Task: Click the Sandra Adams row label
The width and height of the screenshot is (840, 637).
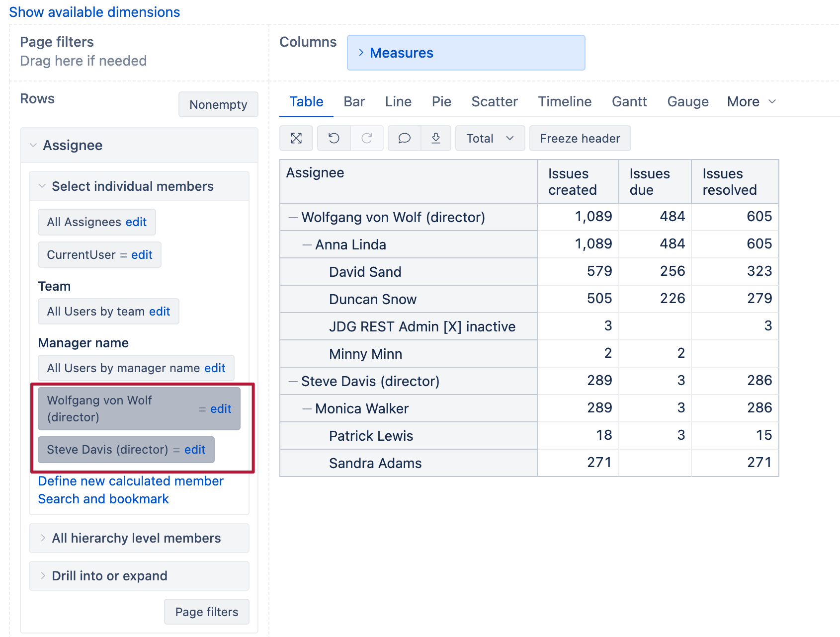Action: 375,463
